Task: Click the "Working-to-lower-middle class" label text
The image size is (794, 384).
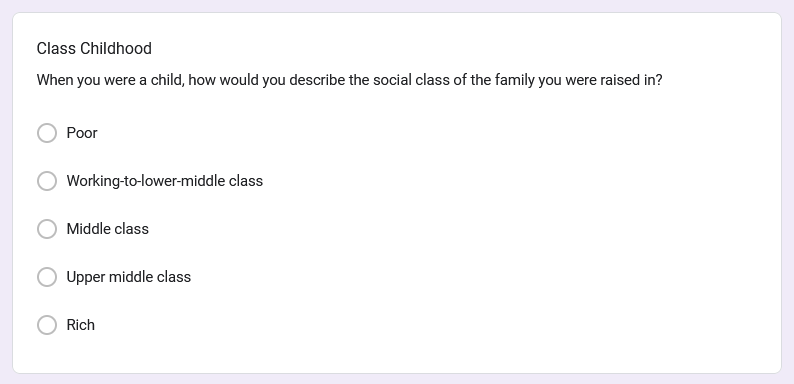Action: click(x=165, y=181)
